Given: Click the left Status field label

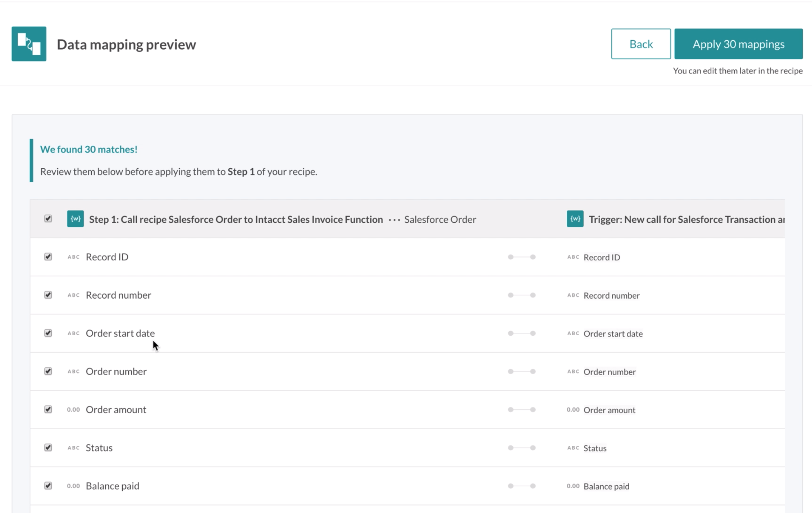Looking at the screenshot, I should [x=99, y=448].
